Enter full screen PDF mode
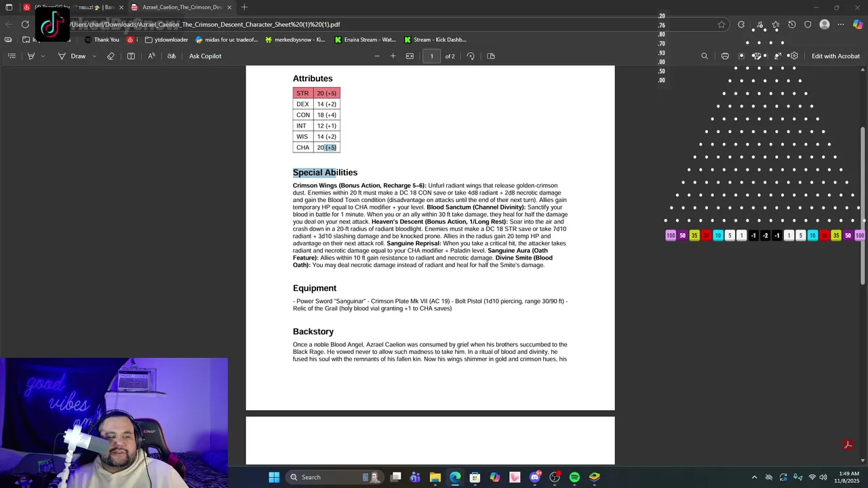868x488 pixels. [x=778, y=56]
